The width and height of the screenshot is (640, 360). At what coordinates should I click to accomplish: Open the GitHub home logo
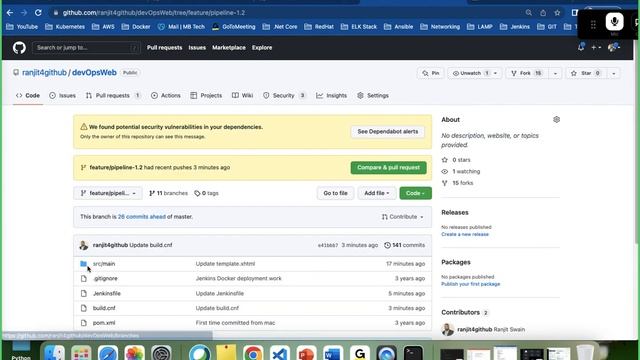19,48
